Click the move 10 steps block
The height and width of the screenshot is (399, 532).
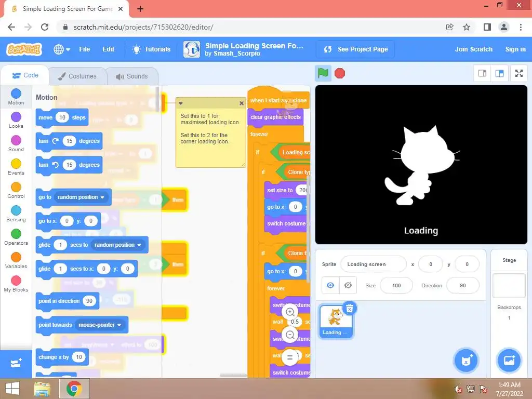pos(62,118)
